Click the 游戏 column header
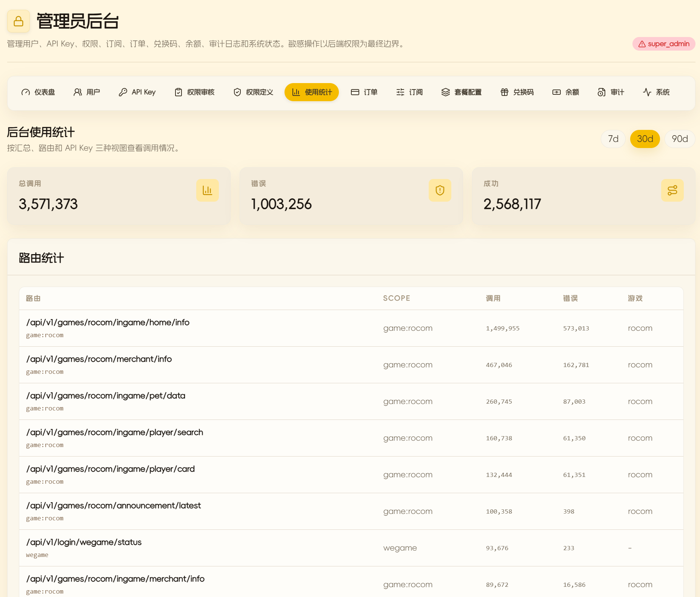Image resolution: width=700 pixels, height=597 pixels. (x=635, y=298)
